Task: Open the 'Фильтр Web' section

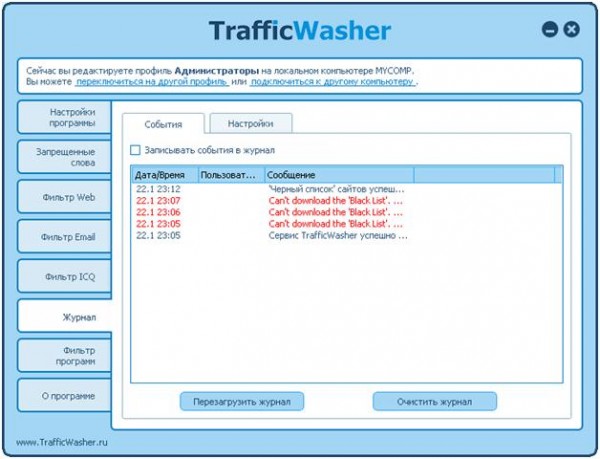Action: pyautogui.click(x=64, y=197)
